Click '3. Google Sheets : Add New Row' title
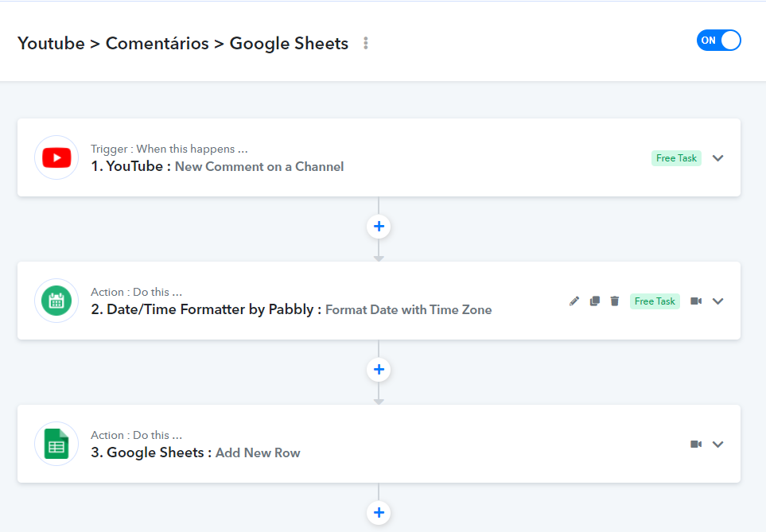The image size is (766, 532). pyautogui.click(x=196, y=452)
